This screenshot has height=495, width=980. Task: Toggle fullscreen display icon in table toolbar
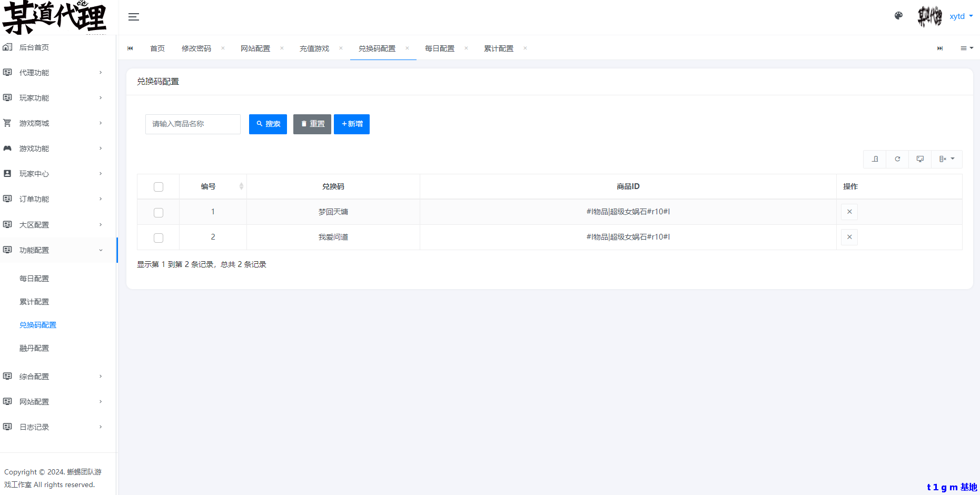(x=920, y=159)
